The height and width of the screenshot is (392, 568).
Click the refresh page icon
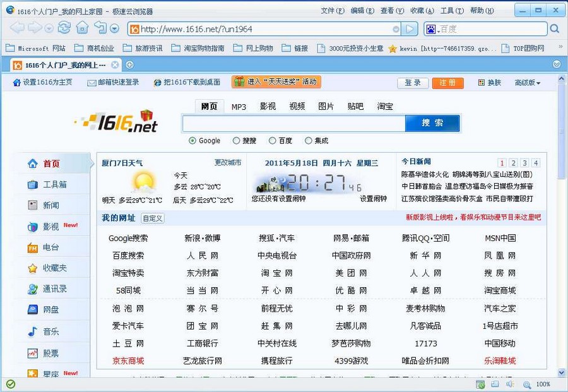click(64, 28)
